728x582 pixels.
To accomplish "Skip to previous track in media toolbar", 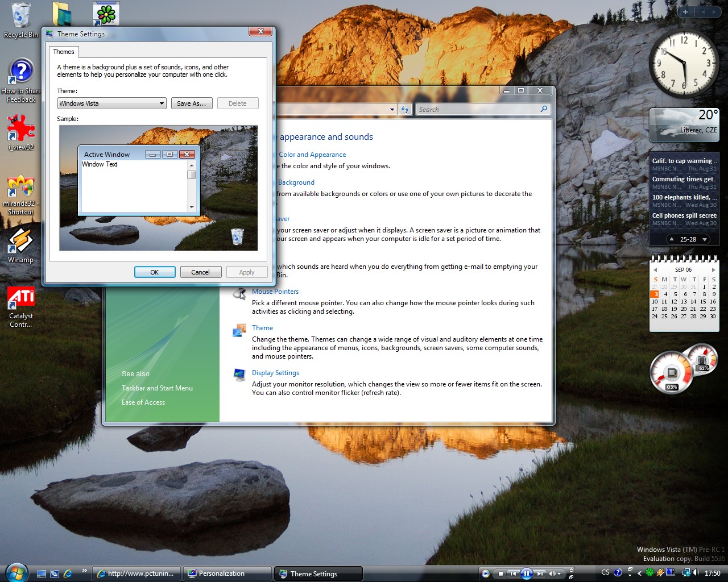I will point(513,573).
